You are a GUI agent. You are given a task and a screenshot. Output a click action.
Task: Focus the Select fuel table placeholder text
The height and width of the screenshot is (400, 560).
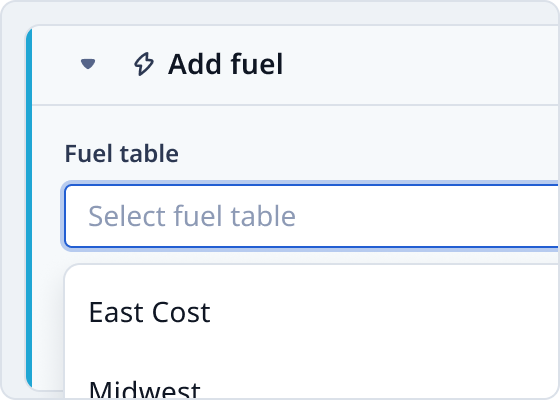point(192,216)
